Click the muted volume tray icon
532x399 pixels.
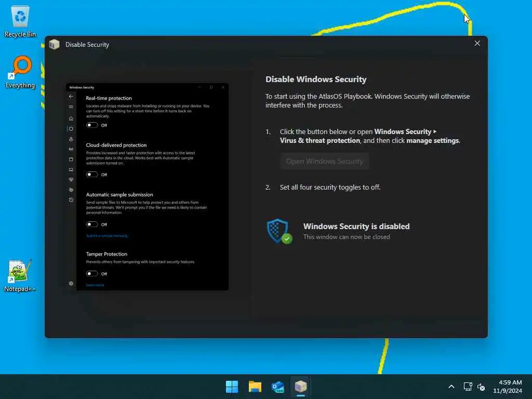481,387
